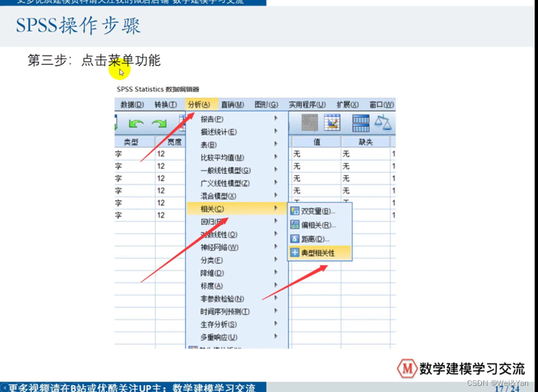The image size is (538, 392).
Task: Expand the 广义线性模型(Z) submenu arrow
Action: coord(276,183)
